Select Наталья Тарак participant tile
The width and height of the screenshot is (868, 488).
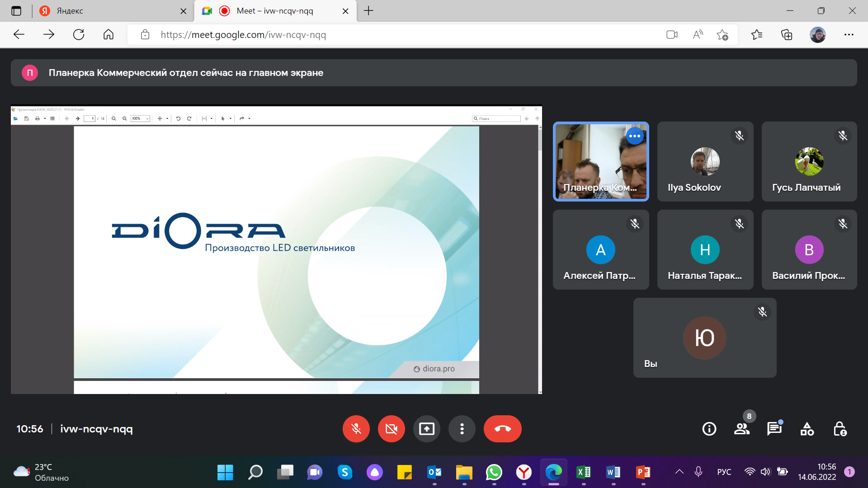tap(705, 249)
